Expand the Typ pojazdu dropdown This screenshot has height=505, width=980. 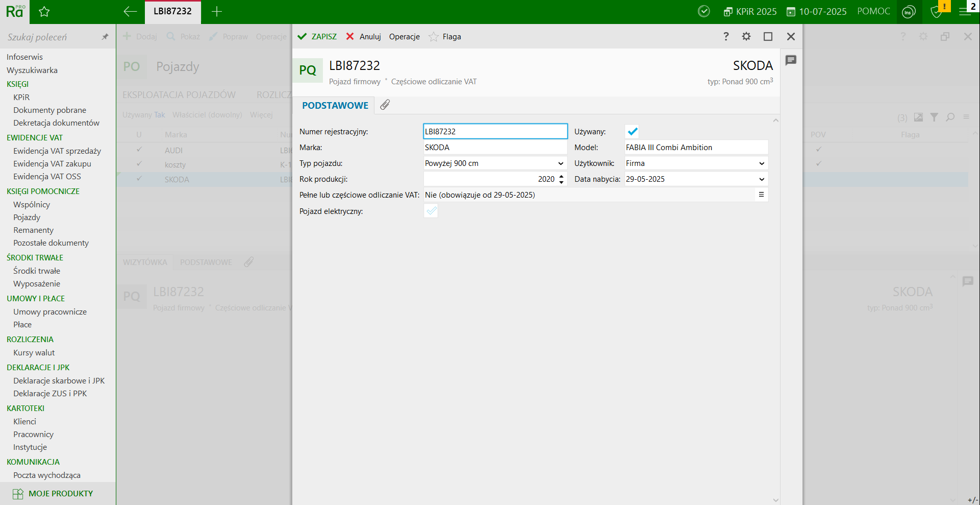[561, 163]
